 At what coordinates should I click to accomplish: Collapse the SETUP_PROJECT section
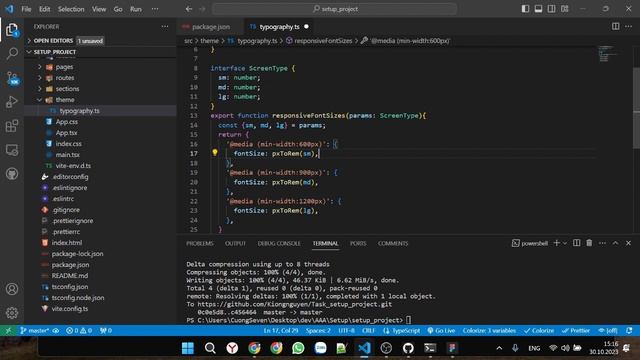(x=55, y=52)
